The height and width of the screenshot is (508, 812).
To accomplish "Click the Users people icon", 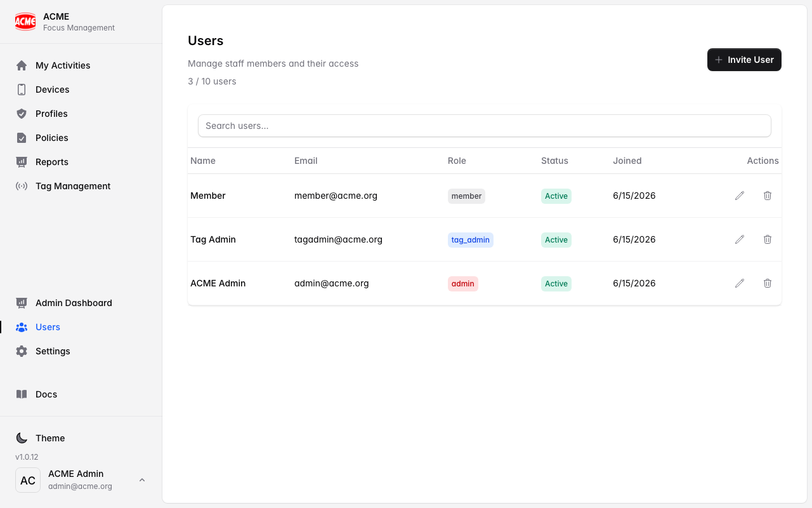I will point(22,327).
